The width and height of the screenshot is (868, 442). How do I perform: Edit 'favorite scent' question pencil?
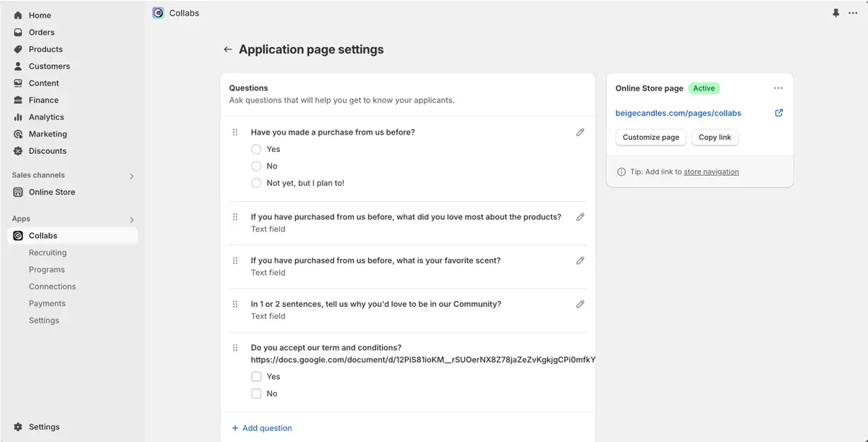580,260
